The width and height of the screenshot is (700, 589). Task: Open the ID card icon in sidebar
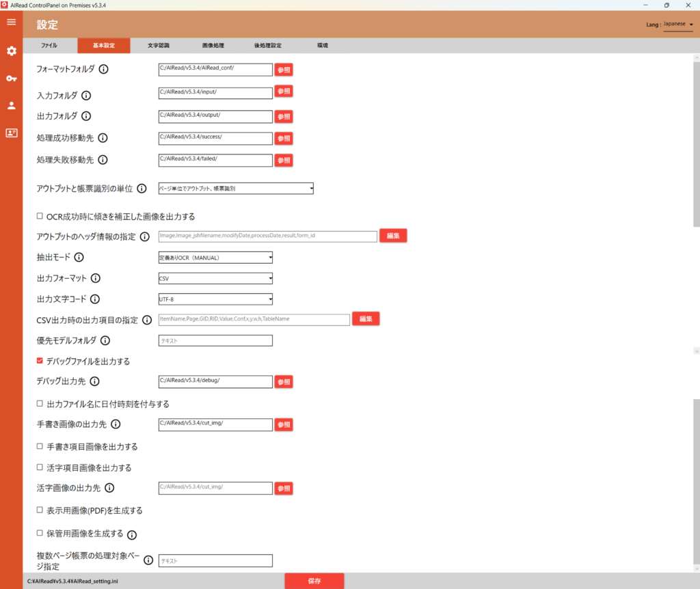(x=11, y=133)
